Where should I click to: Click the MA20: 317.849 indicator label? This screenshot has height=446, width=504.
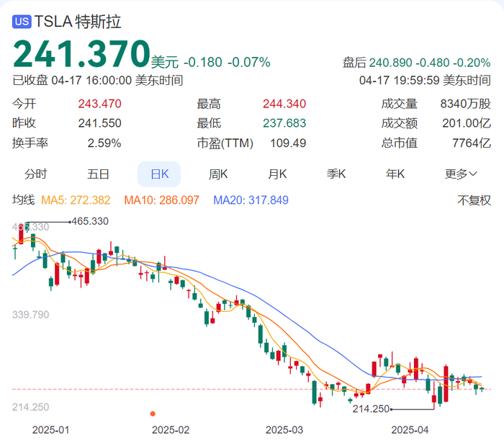pyautogui.click(x=251, y=200)
